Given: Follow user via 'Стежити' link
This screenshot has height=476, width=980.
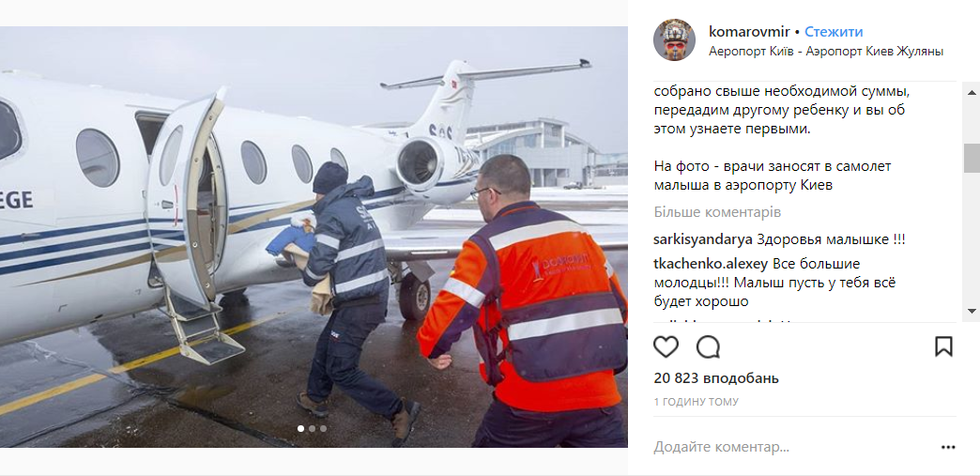Looking at the screenshot, I should (834, 32).
